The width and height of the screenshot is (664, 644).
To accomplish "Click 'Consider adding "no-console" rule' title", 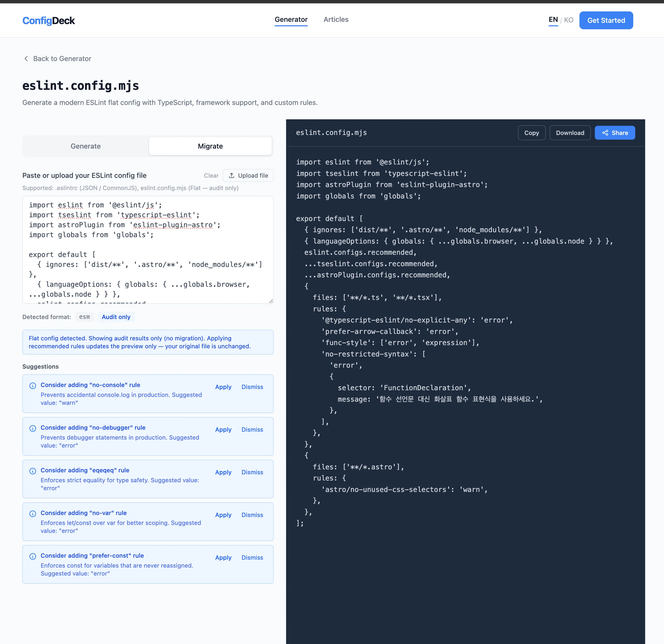I will [x=91, y=385].
